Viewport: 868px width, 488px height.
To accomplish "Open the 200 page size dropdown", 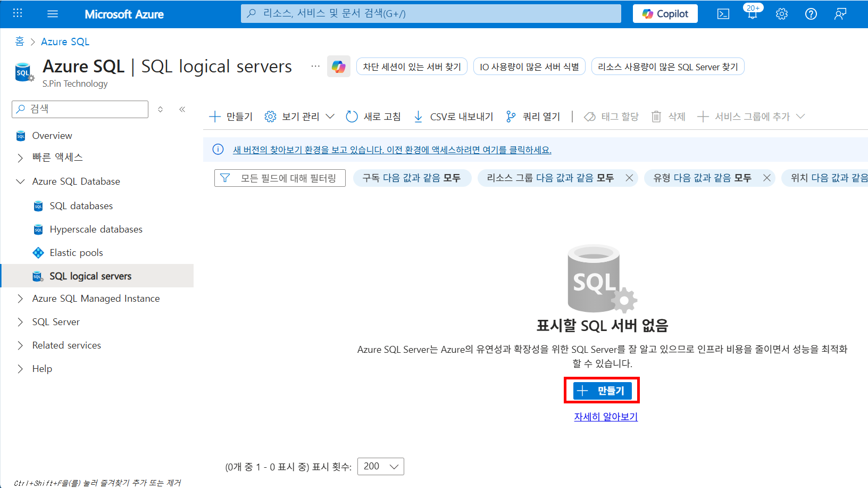I will coord(381,466).
